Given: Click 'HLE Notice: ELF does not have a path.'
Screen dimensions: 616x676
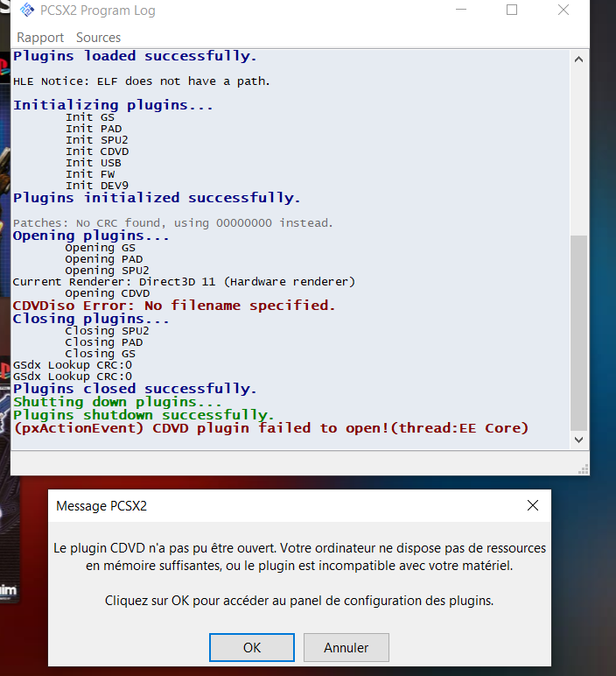Looking at the screenshot, I should point(141,81).
